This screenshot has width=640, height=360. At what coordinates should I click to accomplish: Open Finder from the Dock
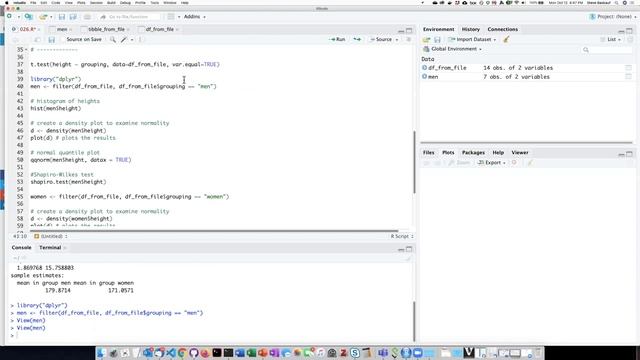[101, 353]
